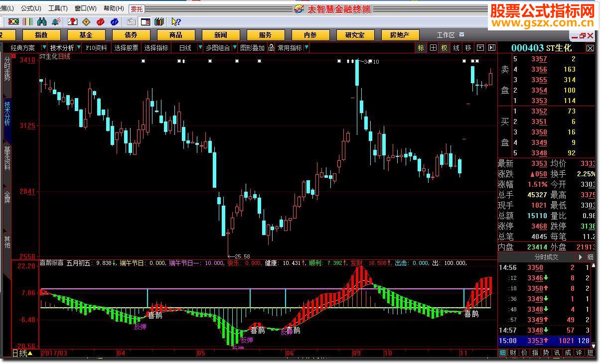Click the window layout toolbar icon

click(146, 21)
